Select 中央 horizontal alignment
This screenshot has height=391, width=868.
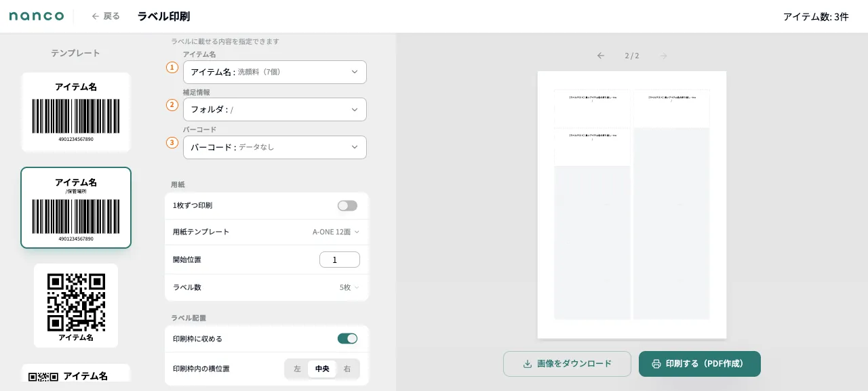(322, 369)
